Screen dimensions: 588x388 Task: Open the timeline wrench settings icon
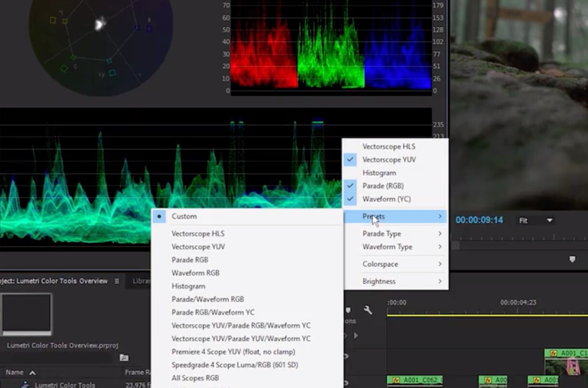[368, 310]
